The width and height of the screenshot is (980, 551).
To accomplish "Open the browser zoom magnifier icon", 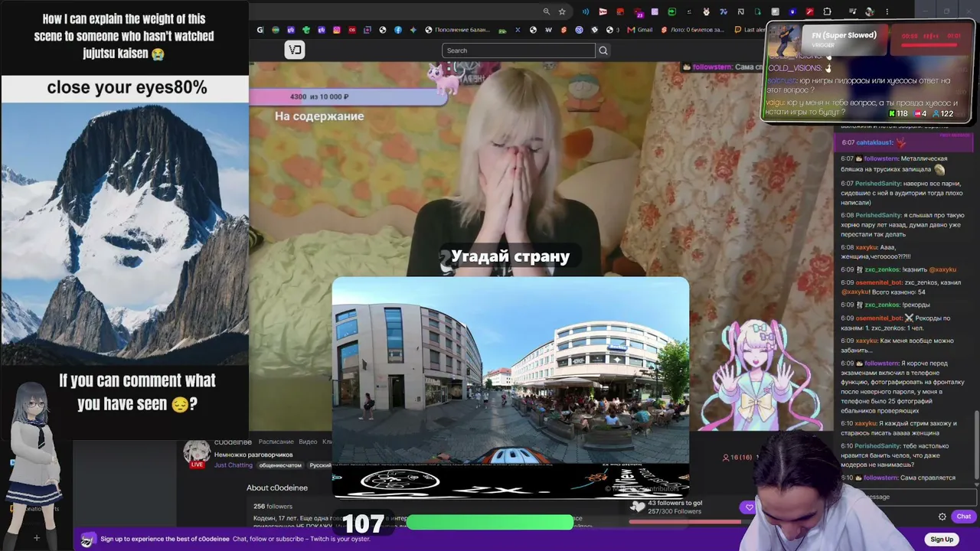I will coord(547,11).
